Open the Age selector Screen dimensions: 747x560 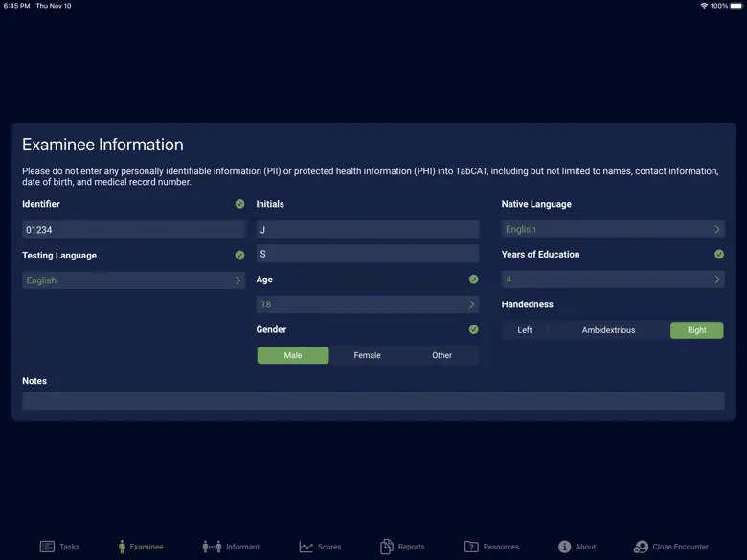tap(367, 304)
